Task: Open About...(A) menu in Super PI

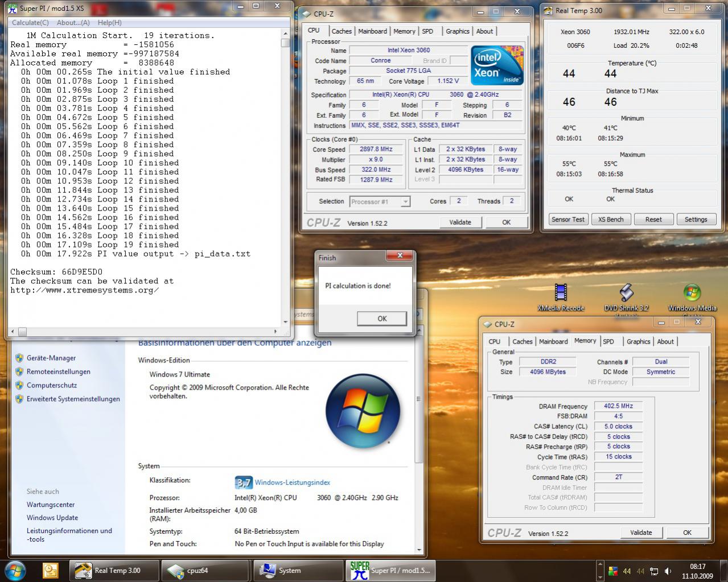Action: pos(73,23)
